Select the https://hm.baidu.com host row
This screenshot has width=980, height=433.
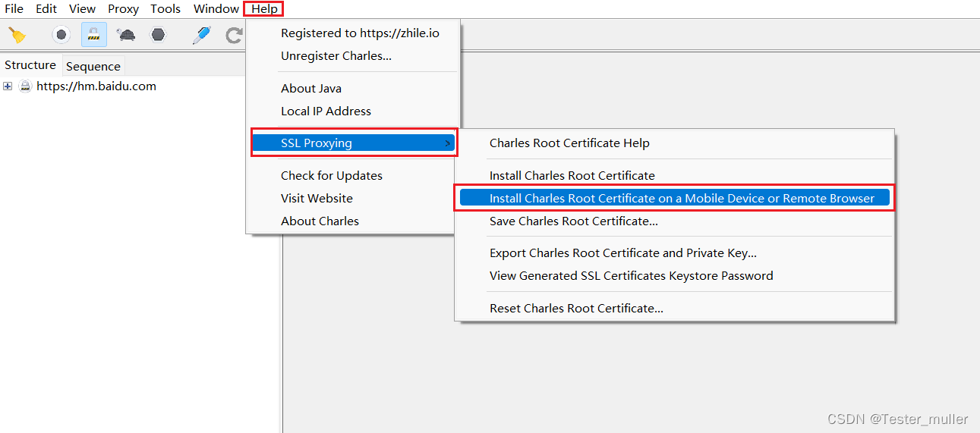(96, 86)
